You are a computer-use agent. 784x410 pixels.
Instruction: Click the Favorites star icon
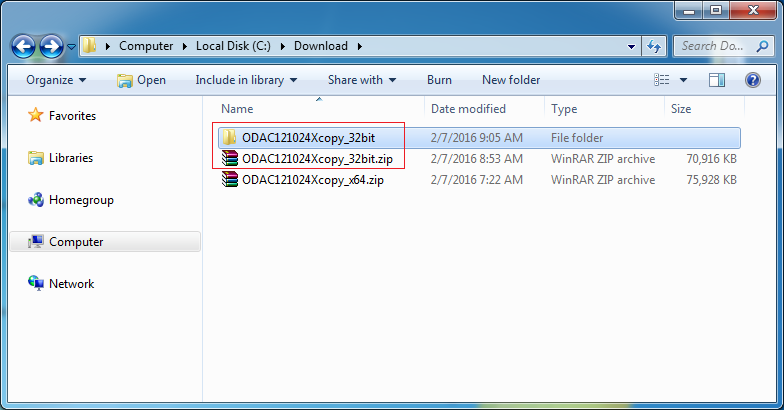click(36, 115)
